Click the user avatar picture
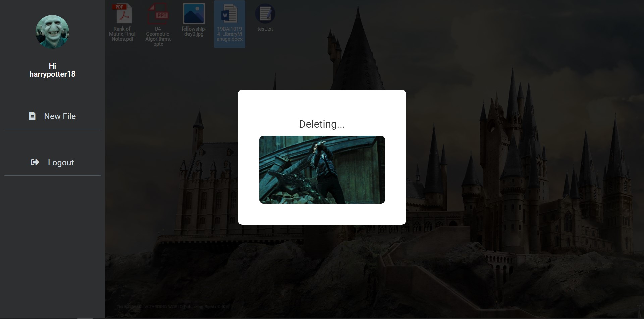The image size is (644, 319). 52,32
